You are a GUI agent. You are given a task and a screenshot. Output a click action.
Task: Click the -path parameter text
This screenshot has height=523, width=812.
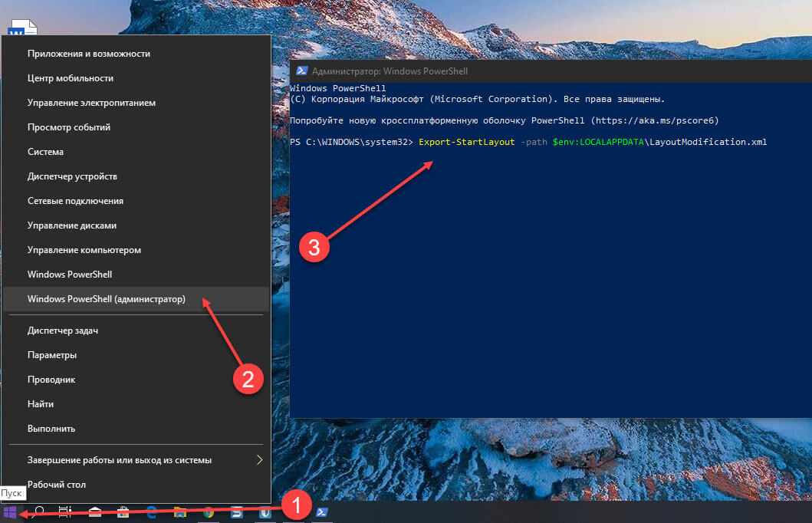[534, 142]
